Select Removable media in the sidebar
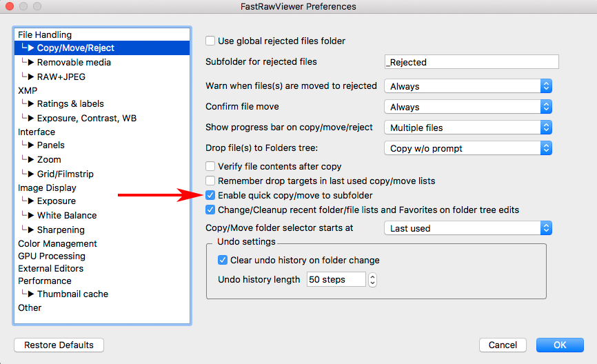Viewport: 597px width, 364px height. [x=74, y=62]
